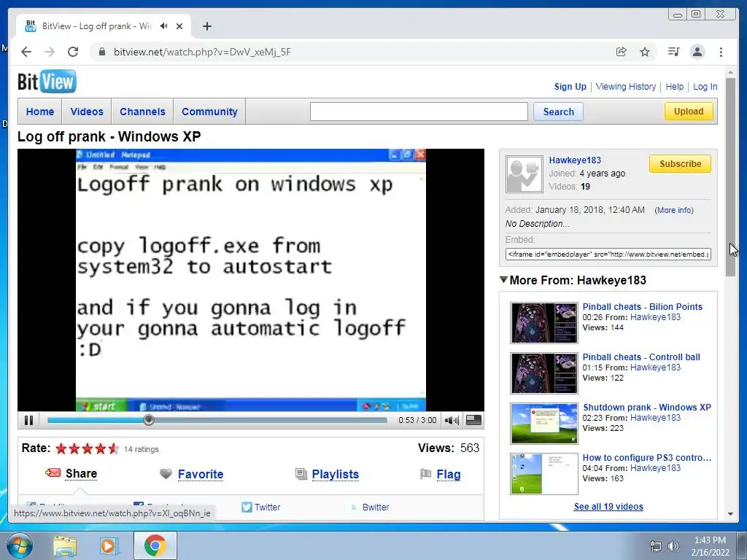Click the page scrollbar up arrow

[730, 72]
